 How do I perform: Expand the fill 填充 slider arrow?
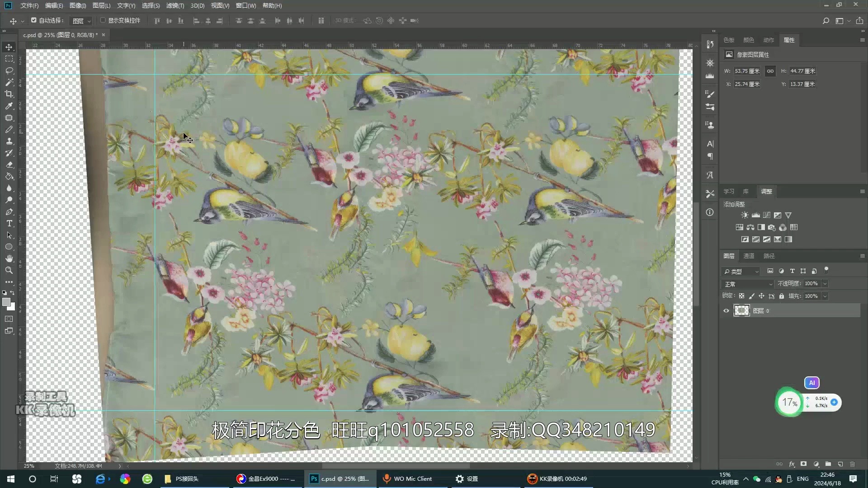[825, 296]
